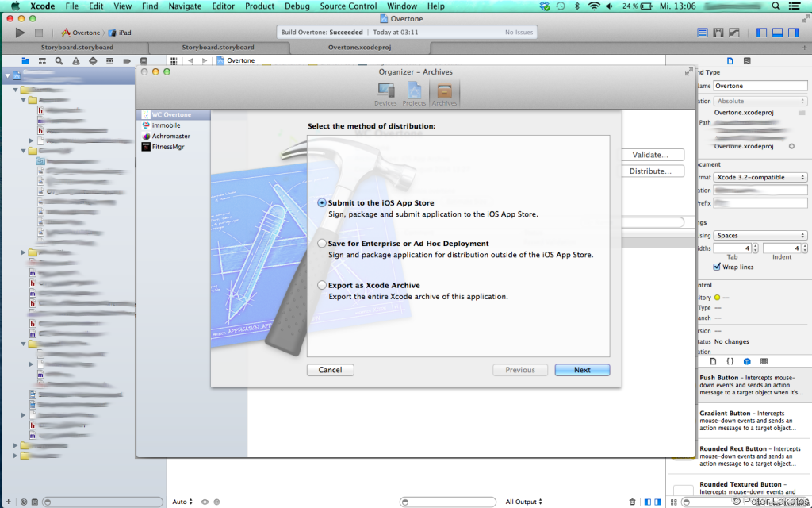This screenshot has width=812, height=508.
Task: Open the Product menu
Action: [x=259, y=6]
